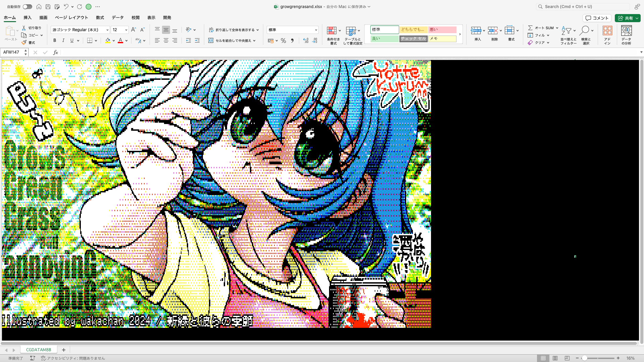Expand the cell styles gallery arrow
644x362 pixels.
(x=460, y=34)
